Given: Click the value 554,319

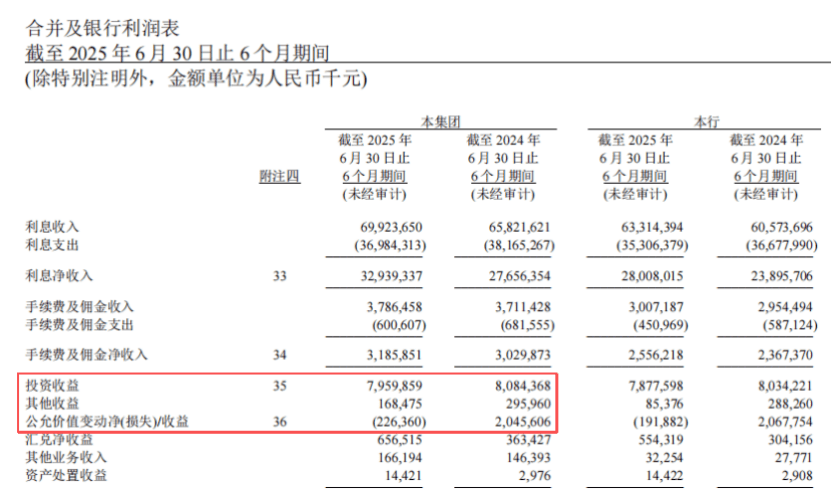Looking at the screenshot, I should click(x=661, y=440).
